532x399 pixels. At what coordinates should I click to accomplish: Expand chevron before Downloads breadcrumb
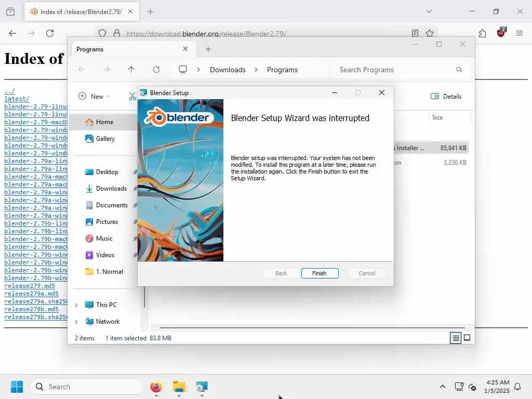pyautogui.click(x=198, y=70)
